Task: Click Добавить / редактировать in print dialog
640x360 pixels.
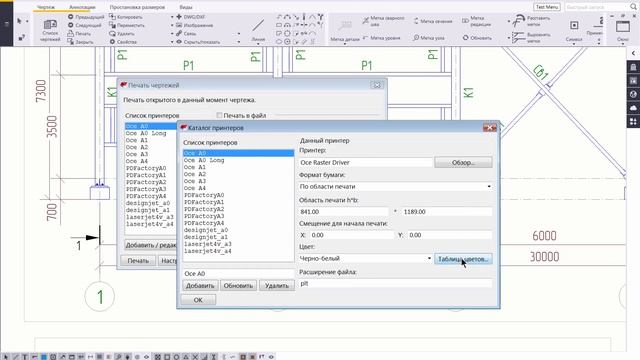Action: pos(151,245)
